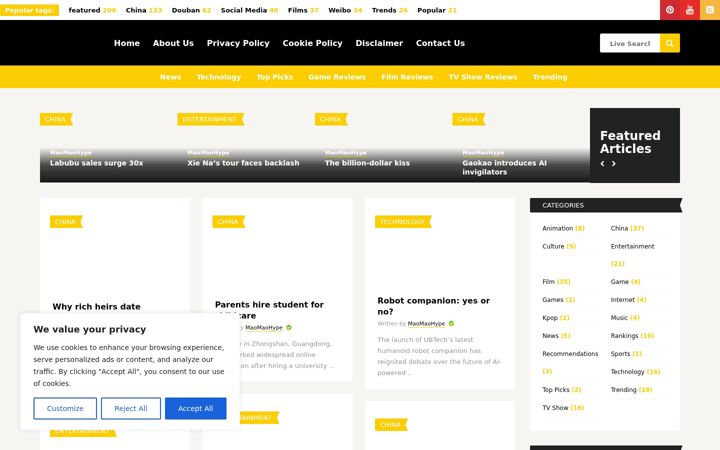Click the Trends popular tag
Image resolution: width=720 pixels, height=450 pixels.
[389, 10]
